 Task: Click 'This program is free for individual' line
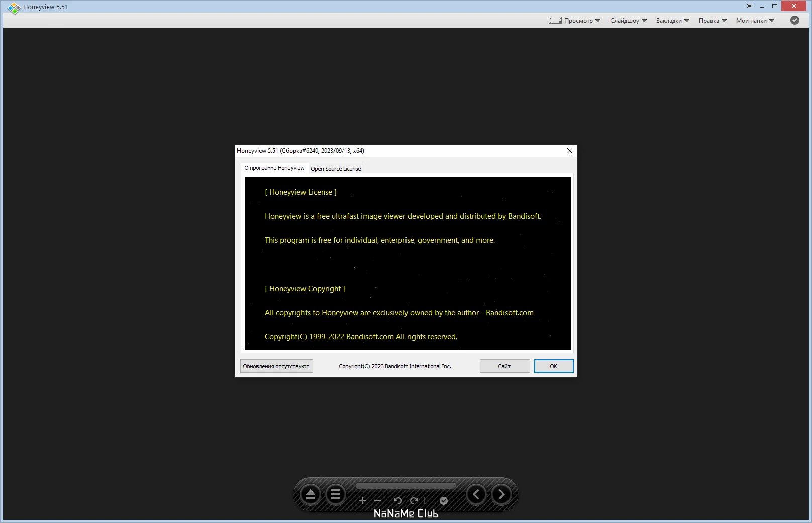pyautogui.click(x=380, y=240)
